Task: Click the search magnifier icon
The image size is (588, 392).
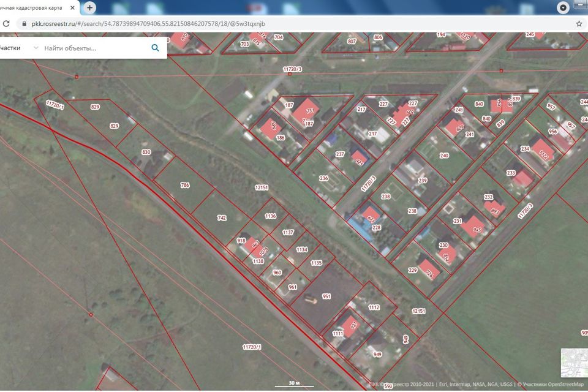Action: (x=155, y=48)
